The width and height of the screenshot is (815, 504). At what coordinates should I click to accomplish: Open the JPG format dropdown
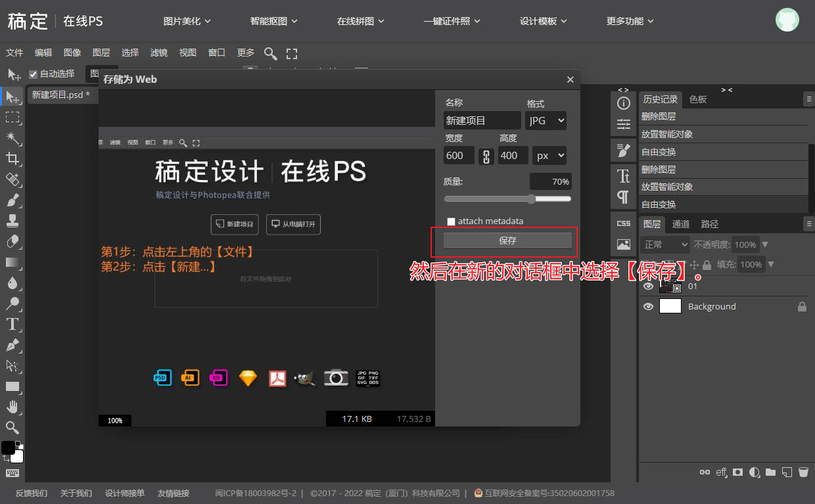pyautogui.click(x=546, y=120)
